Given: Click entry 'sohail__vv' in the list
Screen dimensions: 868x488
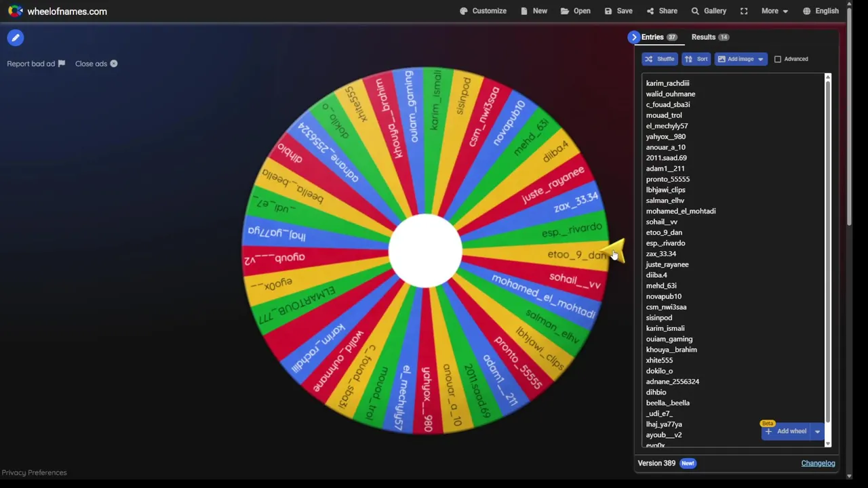Looking at the screenshot, I should pyautogui.click(x=661, y=222).
